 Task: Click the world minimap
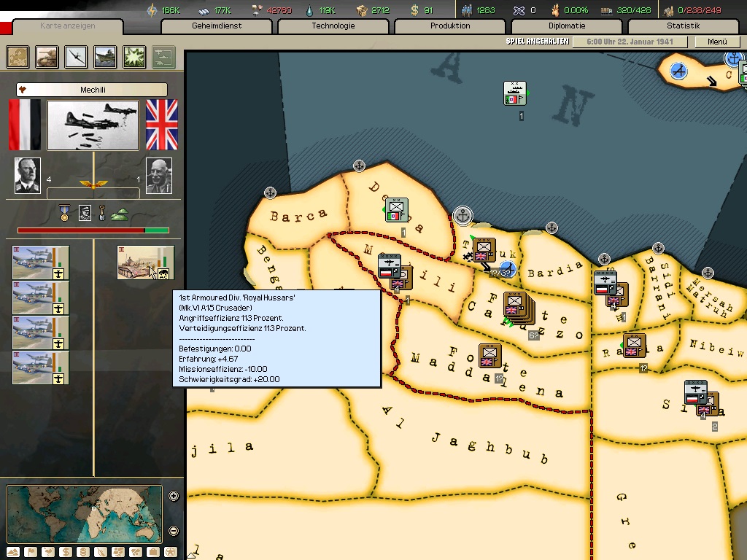point(84,514)
